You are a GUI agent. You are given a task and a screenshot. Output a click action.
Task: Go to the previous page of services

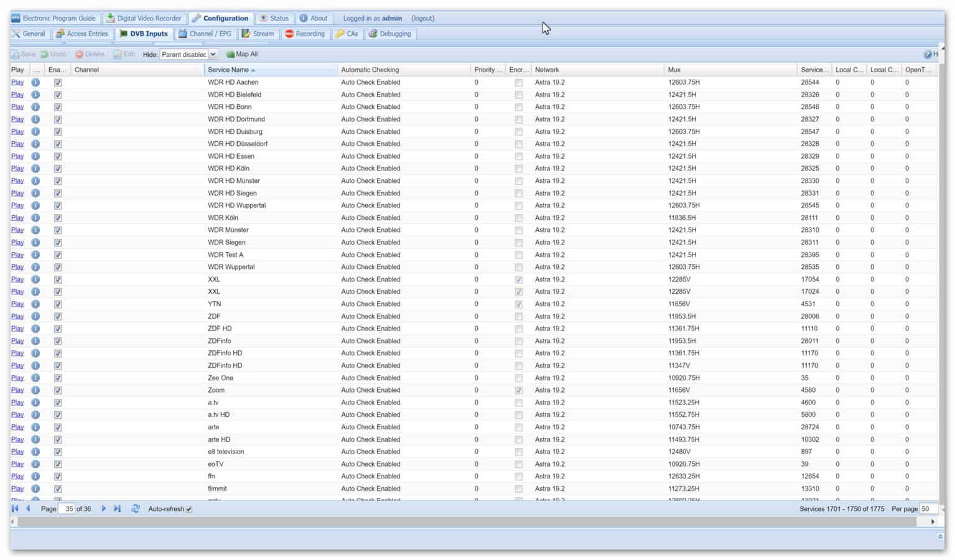[28, 509]
